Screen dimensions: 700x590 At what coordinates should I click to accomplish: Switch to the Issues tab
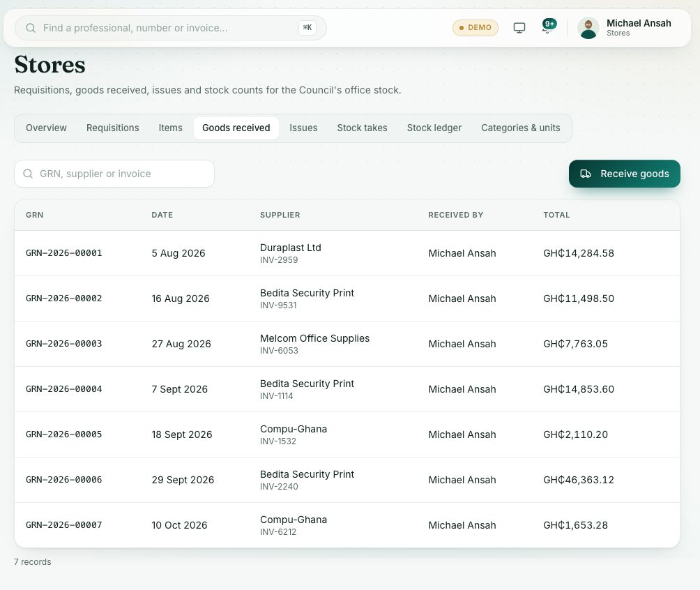click(303, 128)
